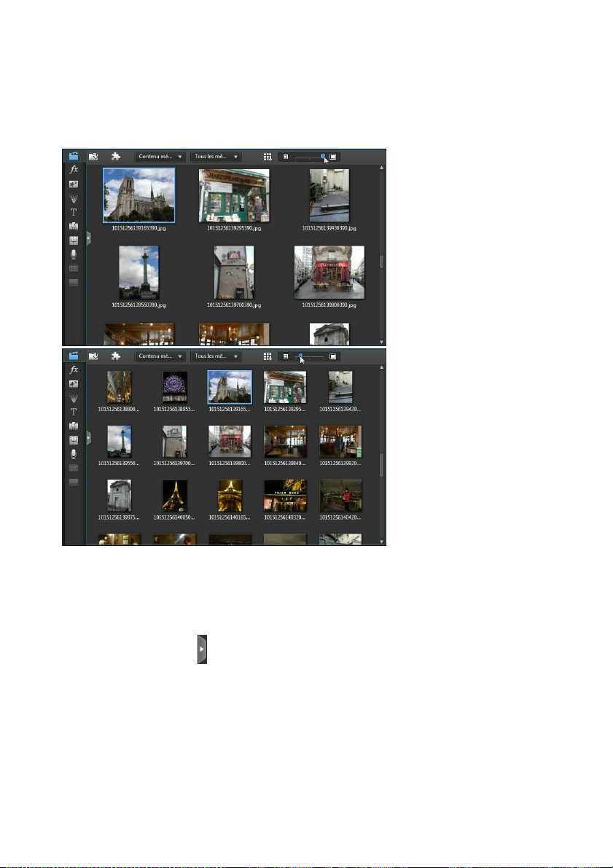This screenshot has width=613, height=868.
Task: Open the Voice-Over microphone room in the small-thumbnail panel
Action: (73, 455)
